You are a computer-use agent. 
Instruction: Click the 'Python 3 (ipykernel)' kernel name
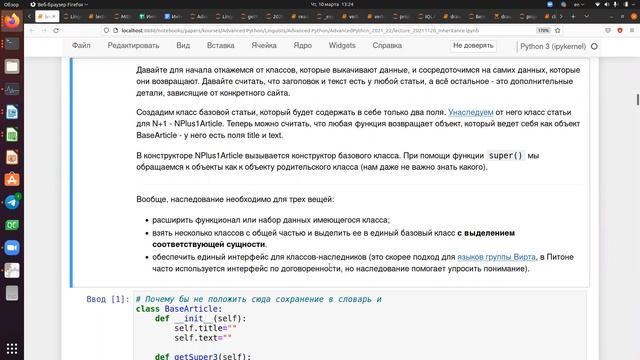click(x=553, y=47)
